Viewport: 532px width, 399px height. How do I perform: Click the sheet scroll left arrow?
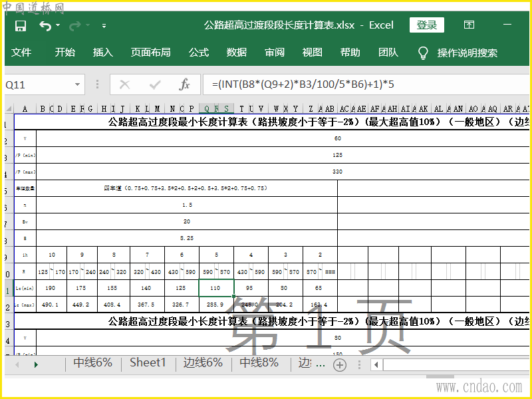pos(17,364)
